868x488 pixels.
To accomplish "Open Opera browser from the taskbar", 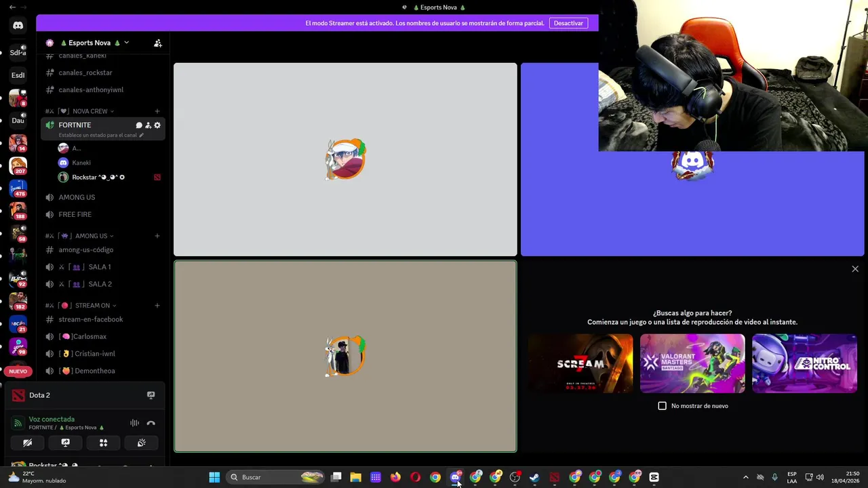I will click(x=415, y=477).
